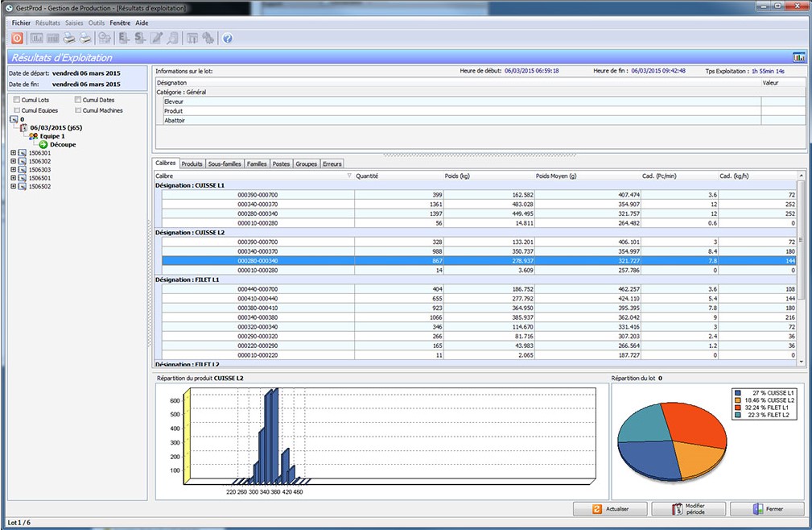
Task: Enable the Cumul Lots checkbox
Action: pos(17,100)
